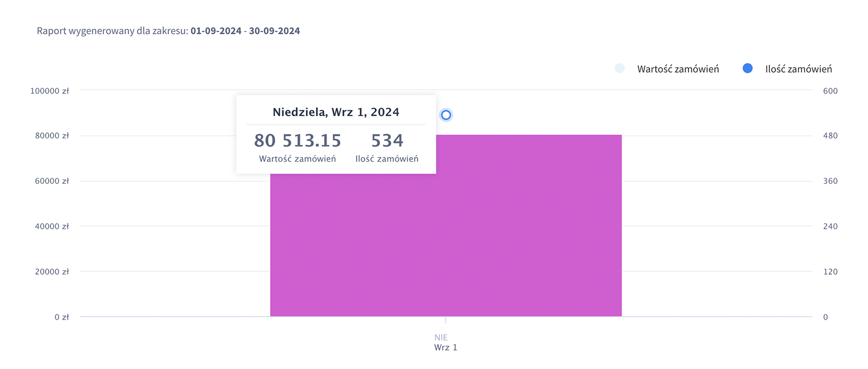Click the 0 zł left axis label
The height and width of the screenshot is (369, 868).
pyautogui.click(x=61, y=317)
